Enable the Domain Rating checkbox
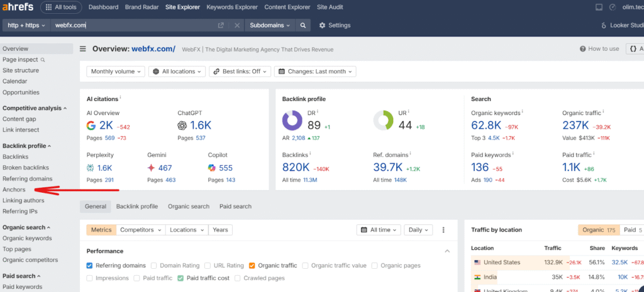 coord(154,266)
